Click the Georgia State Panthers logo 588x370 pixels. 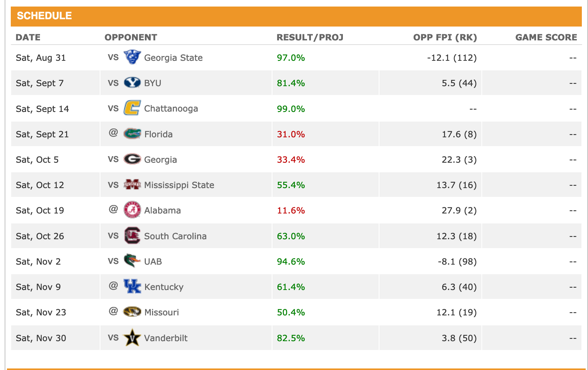(x=132, y=57)
